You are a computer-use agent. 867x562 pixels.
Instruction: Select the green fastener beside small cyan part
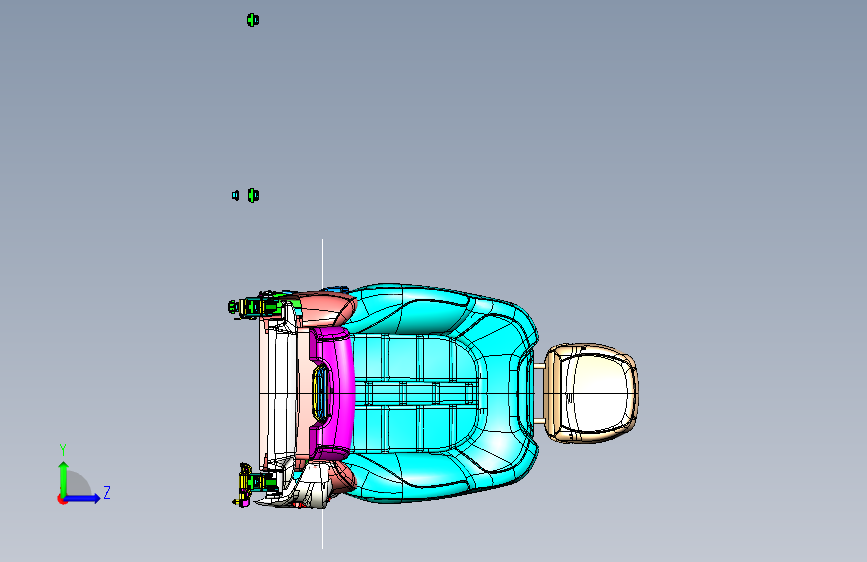[x=253, y=195]
